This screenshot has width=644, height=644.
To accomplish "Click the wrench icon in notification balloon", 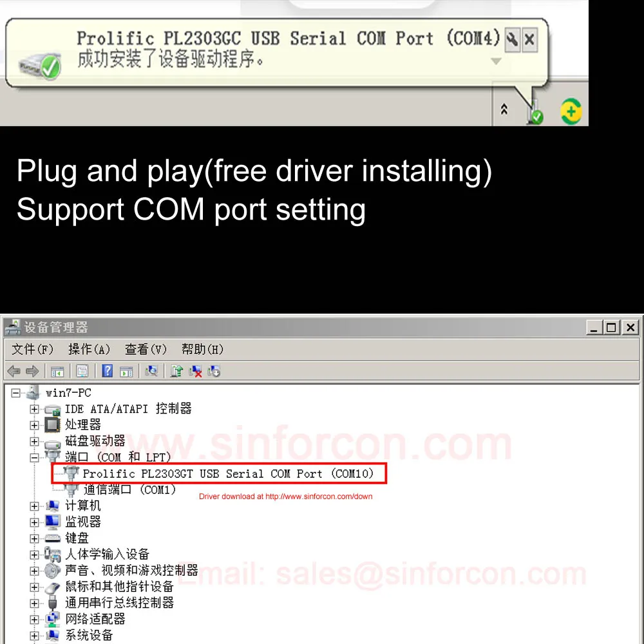I will click(512, 40).
